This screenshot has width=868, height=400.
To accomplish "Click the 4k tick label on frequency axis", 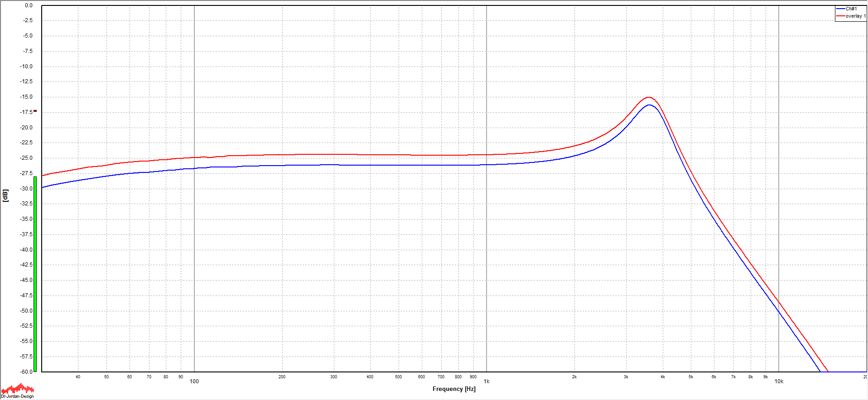I will point(662,377).
